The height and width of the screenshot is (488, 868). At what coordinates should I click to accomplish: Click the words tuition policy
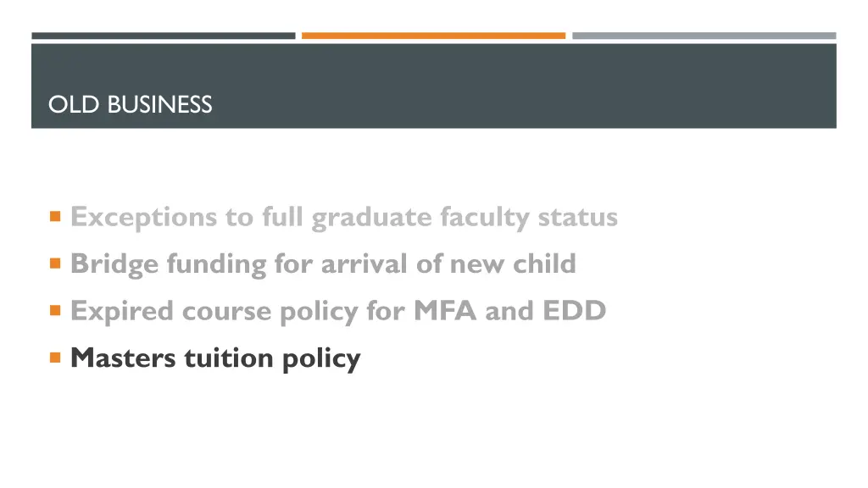[x=272, y=358]
